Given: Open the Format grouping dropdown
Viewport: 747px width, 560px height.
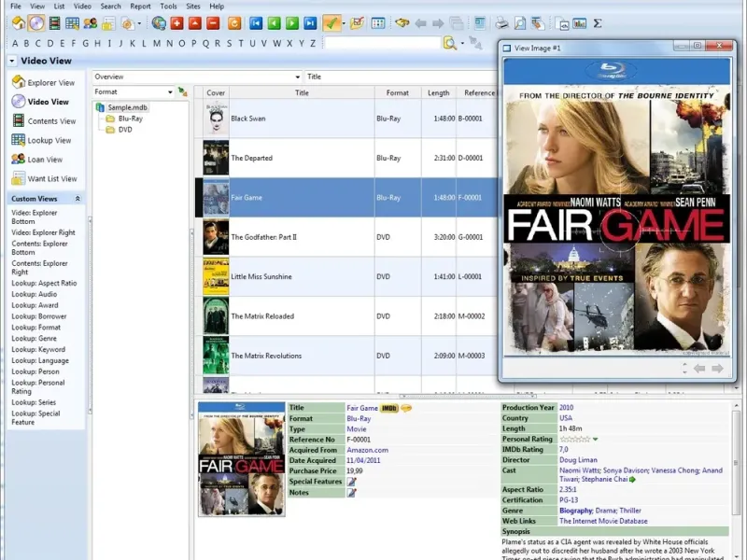Looking at the screenshot, I should coord(170,91).
